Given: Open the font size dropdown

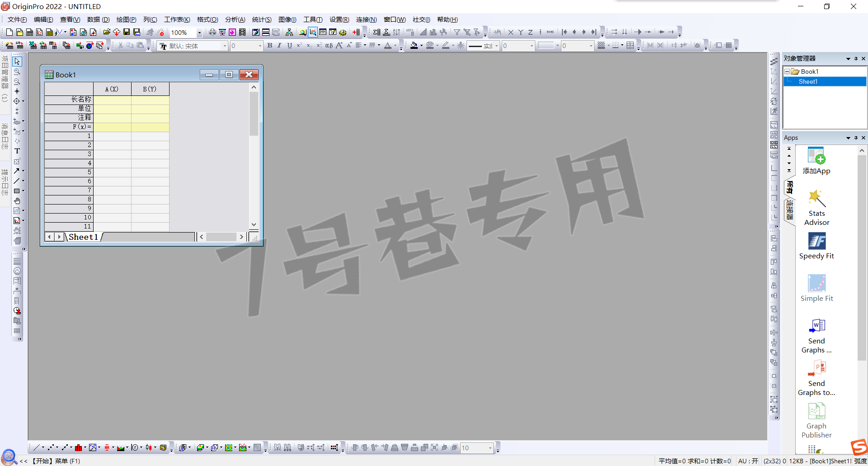Looking at the screenshot, I should click(260, 46).
